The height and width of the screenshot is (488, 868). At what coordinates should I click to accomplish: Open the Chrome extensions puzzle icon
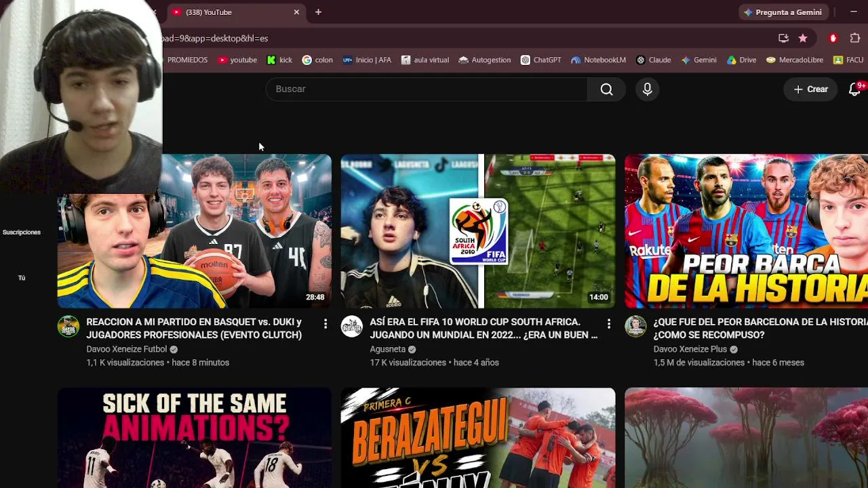(x=855, y=38)
